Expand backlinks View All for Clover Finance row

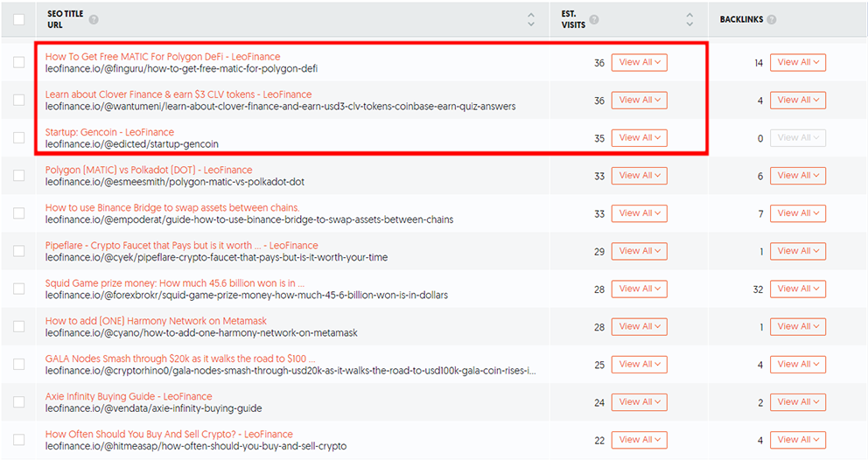(x=798, y=101)
